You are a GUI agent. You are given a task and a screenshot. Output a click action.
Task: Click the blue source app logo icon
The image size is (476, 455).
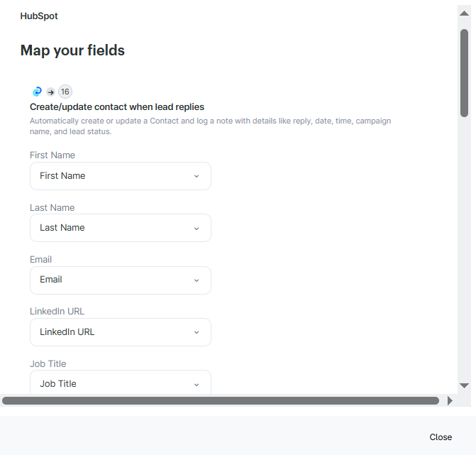coord(38,92)
